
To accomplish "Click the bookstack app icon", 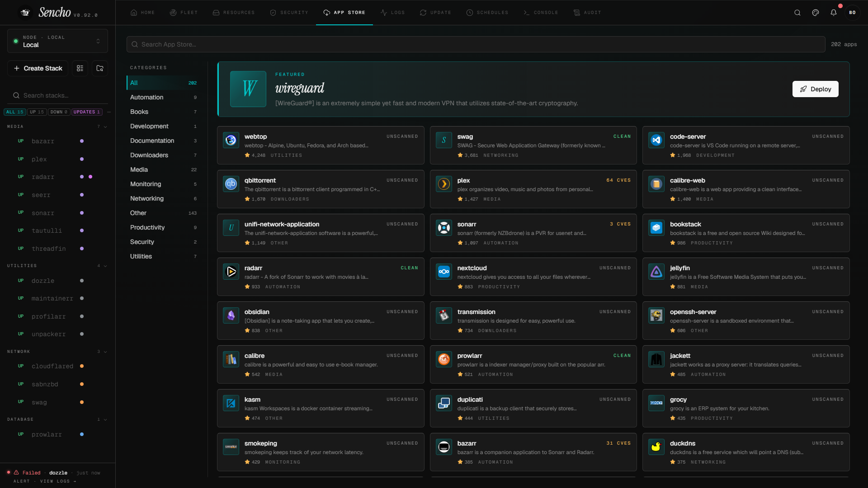I will click(x=656, y=228).
